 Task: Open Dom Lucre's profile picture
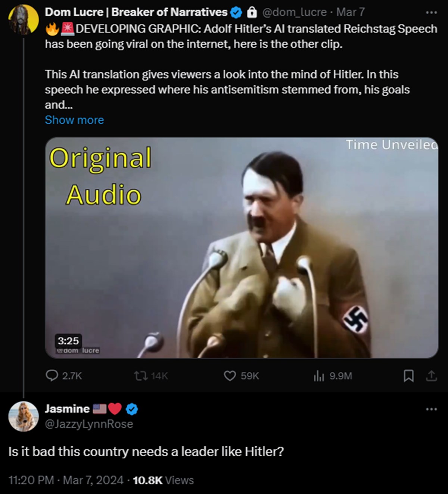[x=24, y=20]
